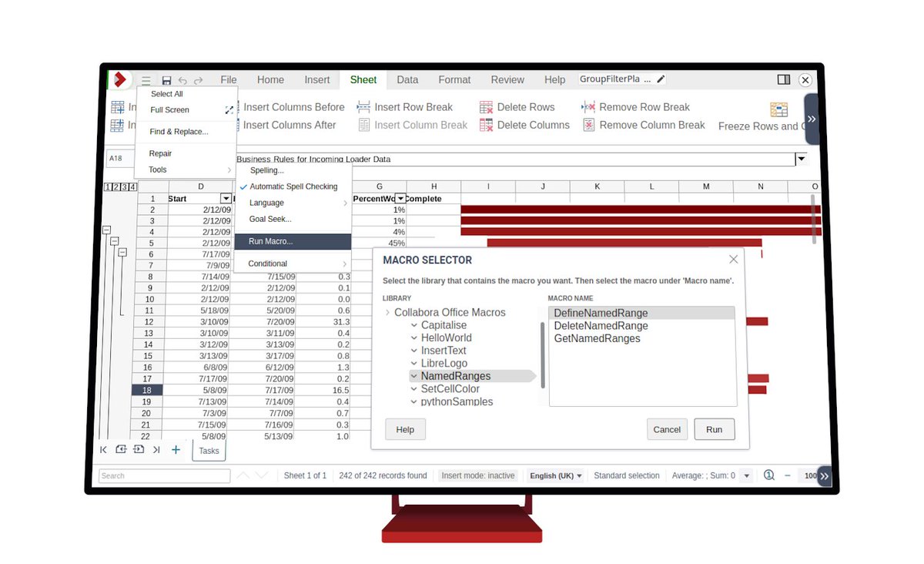
Task: Toggle Automatic Spell Checking
Action: 293,186
